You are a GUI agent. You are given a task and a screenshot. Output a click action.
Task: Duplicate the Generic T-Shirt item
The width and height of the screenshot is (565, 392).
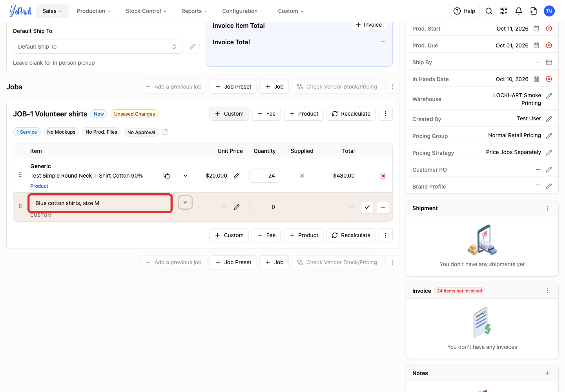[x=166, y=176]
